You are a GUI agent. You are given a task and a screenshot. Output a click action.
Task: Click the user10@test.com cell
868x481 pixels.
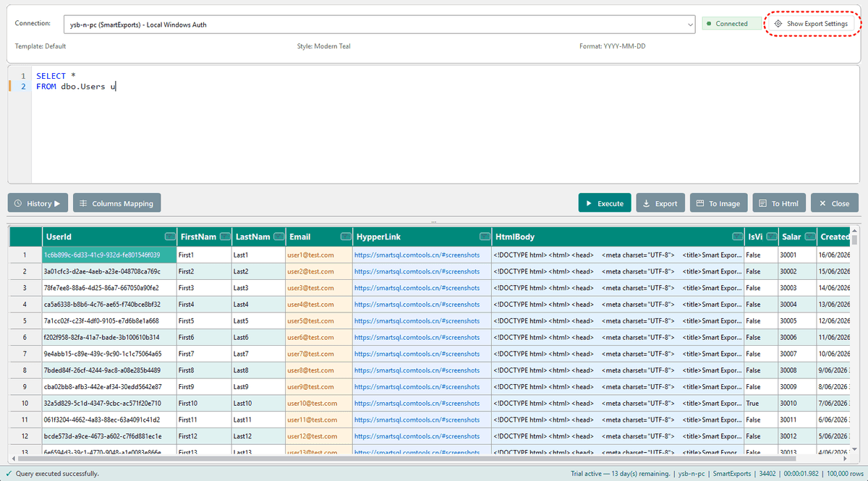(318, 403)
